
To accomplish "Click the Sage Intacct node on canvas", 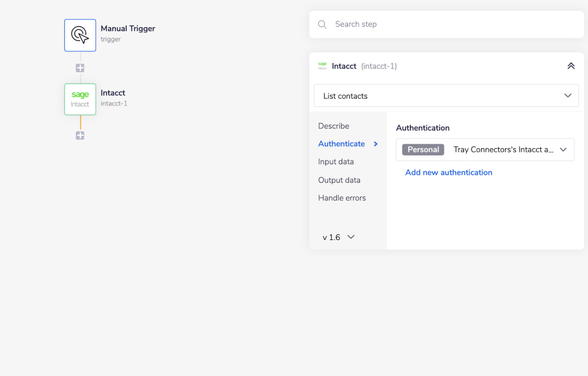I will 80,99.
